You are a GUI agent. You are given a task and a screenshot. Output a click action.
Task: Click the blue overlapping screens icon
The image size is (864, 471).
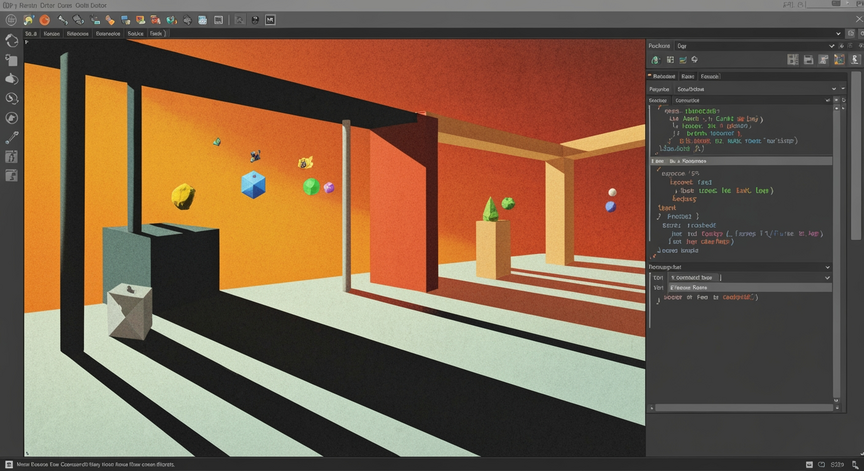point(126,20)
